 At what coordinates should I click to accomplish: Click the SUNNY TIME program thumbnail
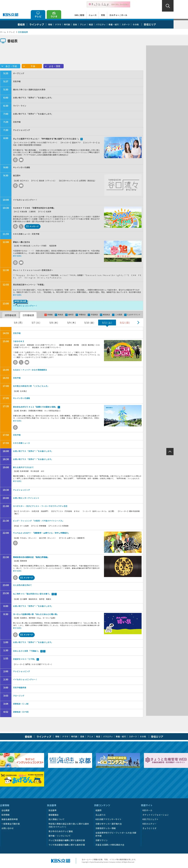(123, 217)
